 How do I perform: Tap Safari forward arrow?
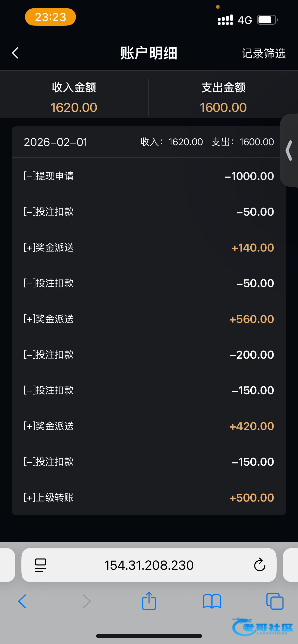pos(87,601)
